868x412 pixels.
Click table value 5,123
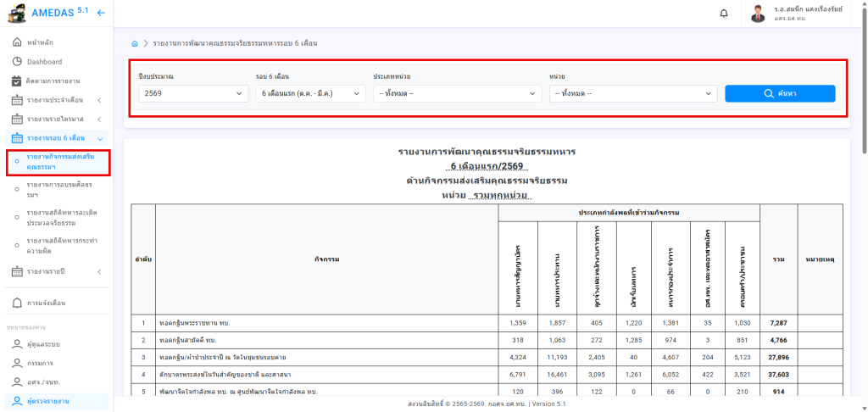tap(742, 357)
